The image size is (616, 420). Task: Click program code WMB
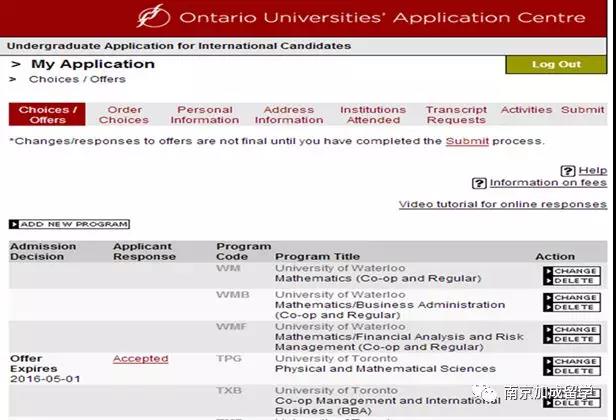click(233, 295)
